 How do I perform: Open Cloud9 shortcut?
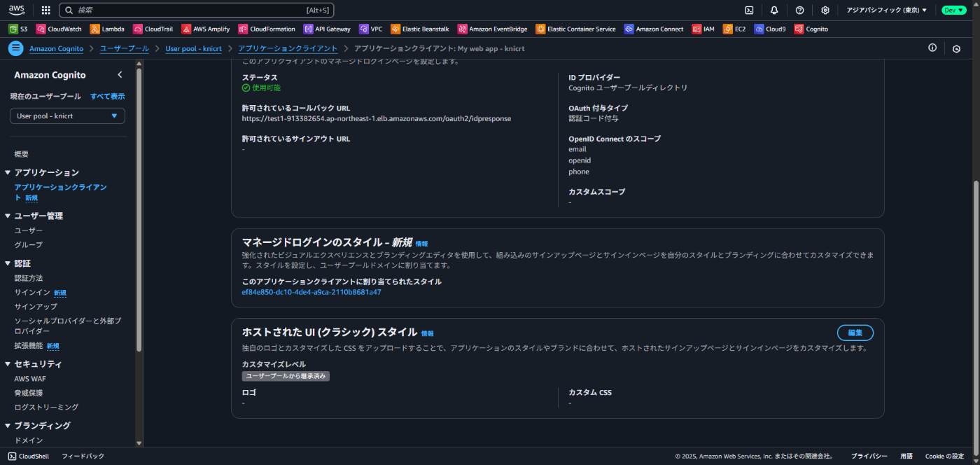coord(770,29)
